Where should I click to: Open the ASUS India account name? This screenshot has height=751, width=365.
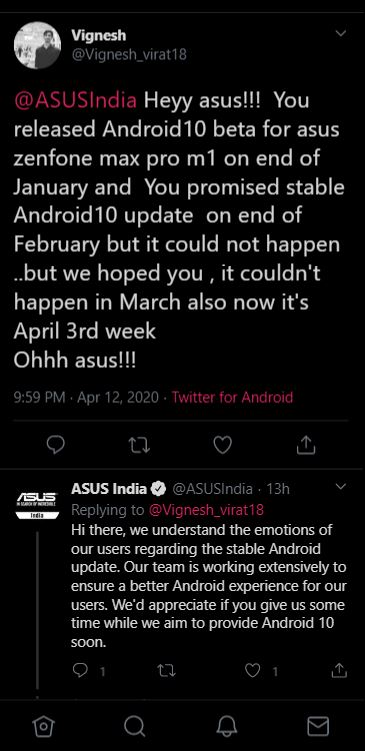[109, 489]
